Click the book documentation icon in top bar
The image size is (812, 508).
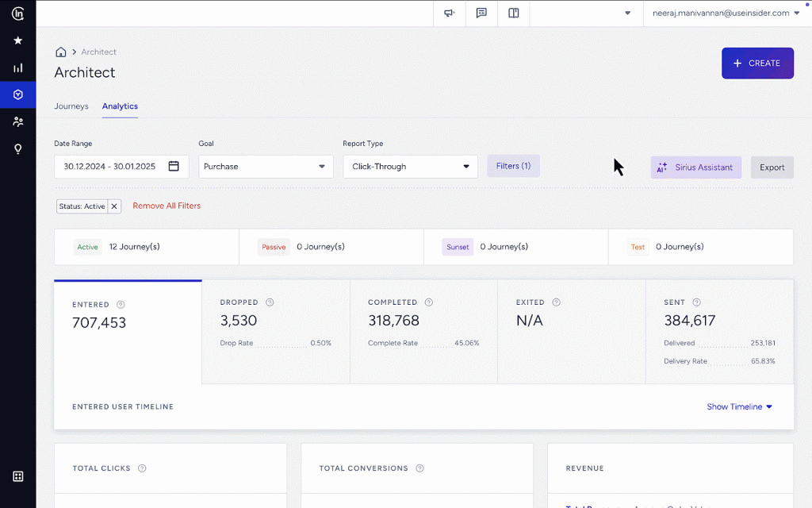click(x=513, y=13)
